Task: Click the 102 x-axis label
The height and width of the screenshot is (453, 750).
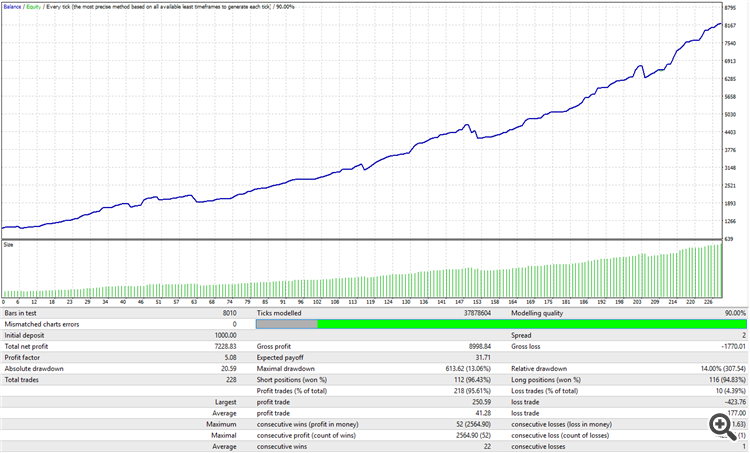Action: point(317,302)
